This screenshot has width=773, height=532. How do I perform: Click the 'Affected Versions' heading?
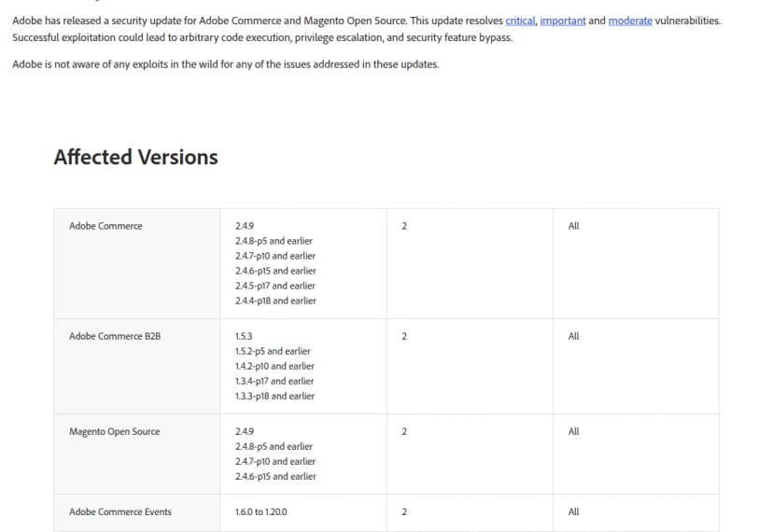click(135, 157)
